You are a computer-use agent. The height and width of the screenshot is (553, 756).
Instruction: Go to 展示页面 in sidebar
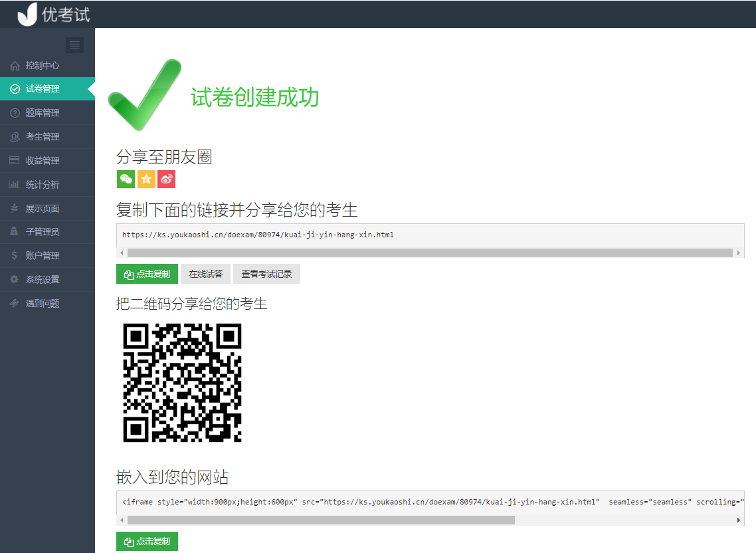pos(47,209)
